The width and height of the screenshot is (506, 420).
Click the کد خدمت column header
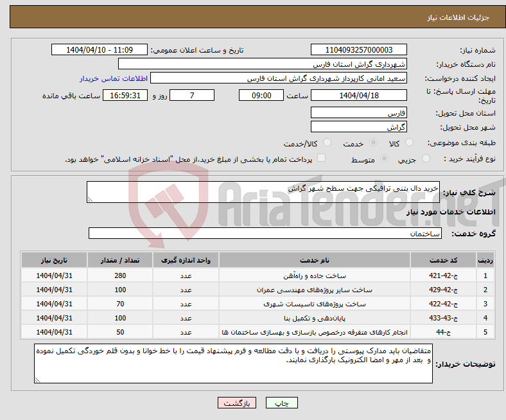coord(444,260)
